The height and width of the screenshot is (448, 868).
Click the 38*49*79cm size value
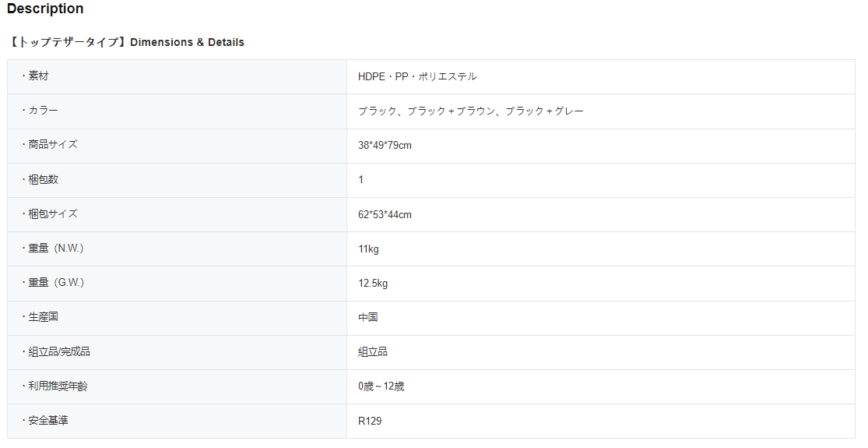point(385,145)
